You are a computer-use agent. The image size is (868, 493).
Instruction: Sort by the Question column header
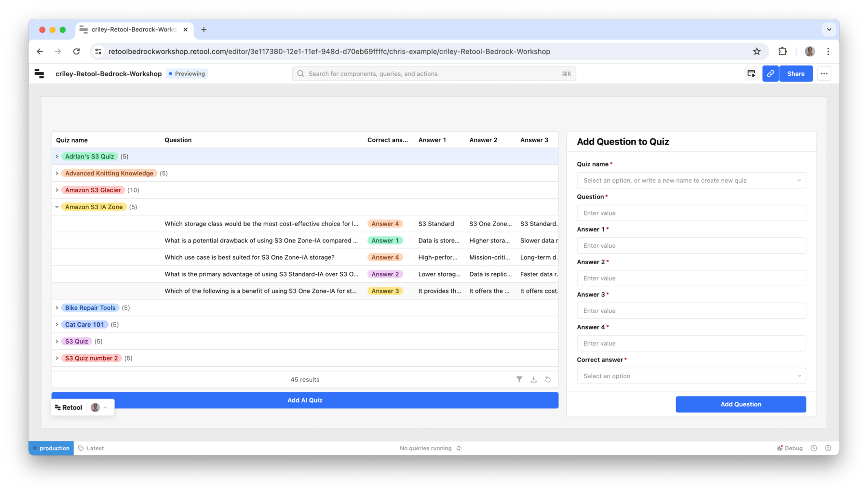[x=178, y=140]
